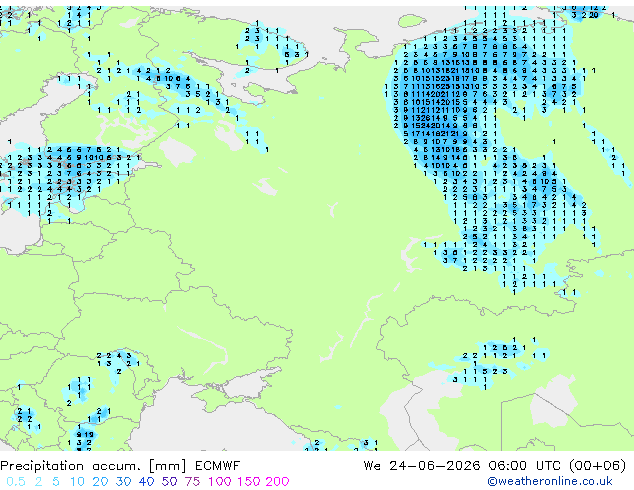634x490 pixels.
Task: Click the '(00+06)' forecast offset text
Action: coord(598,466)
